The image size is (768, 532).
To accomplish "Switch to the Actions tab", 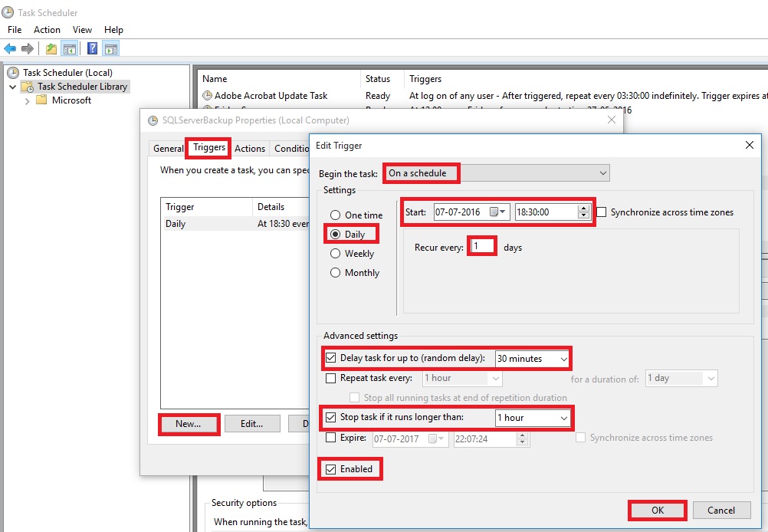I will point(250,149).
